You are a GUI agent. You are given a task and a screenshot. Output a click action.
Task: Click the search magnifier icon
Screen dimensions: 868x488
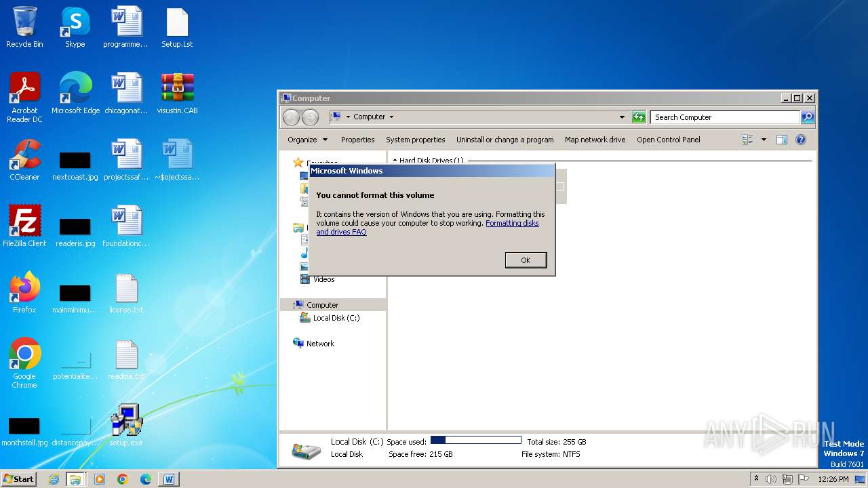coord(808,117)
